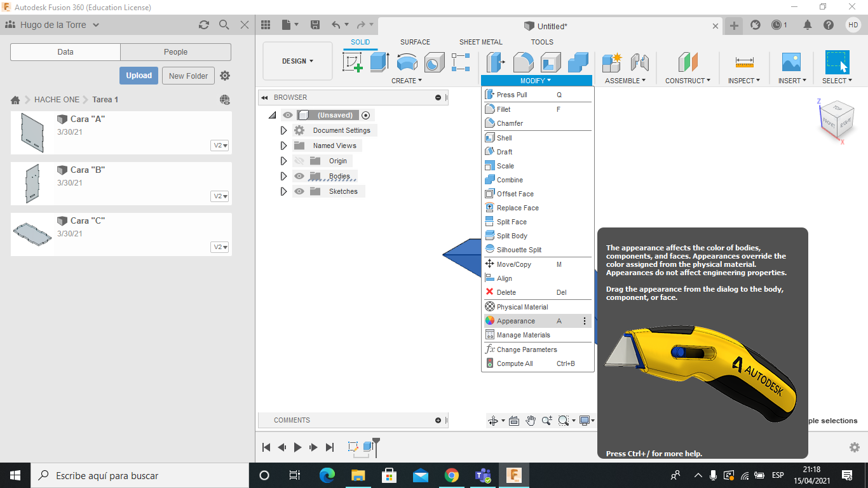Expand the Comments panel

point(438,420)
